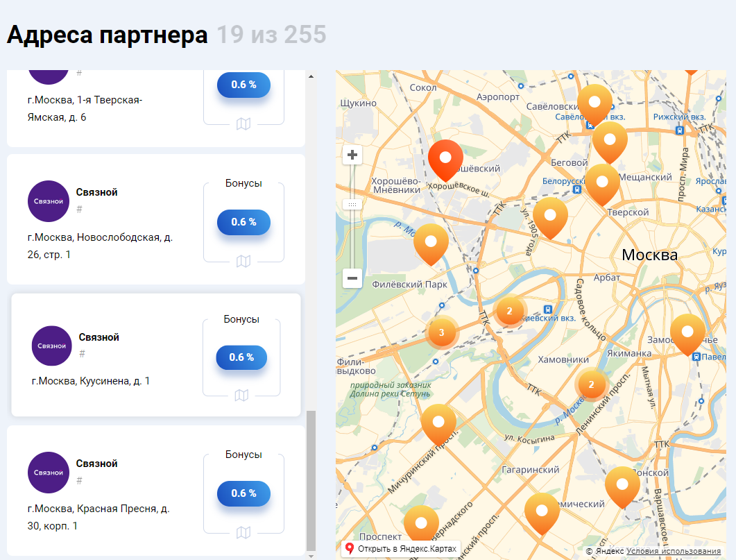Select address г.Москва, Куусинена, д. 1
The width and height of the screenshot is (736, 560).
(91, 381)
